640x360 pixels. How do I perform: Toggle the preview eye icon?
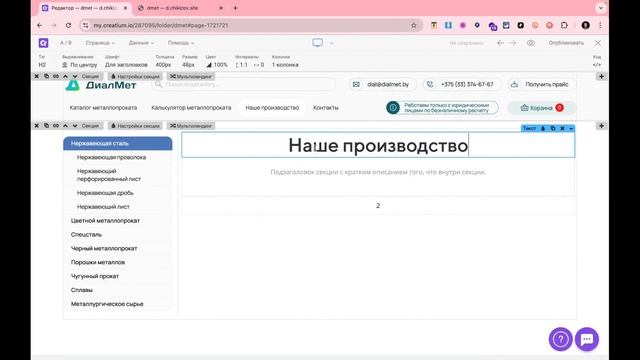coord(531,43)
